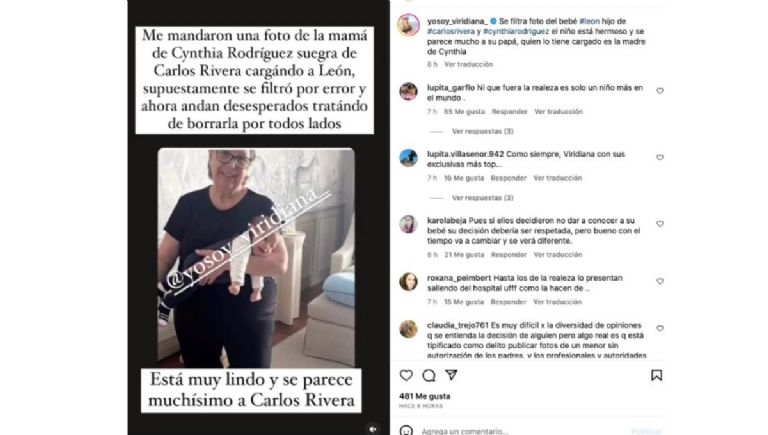Toggle the mute speaker icon on the post media
Image resolution: width=768 pixels, height=435 pixels.
[373, 429]
